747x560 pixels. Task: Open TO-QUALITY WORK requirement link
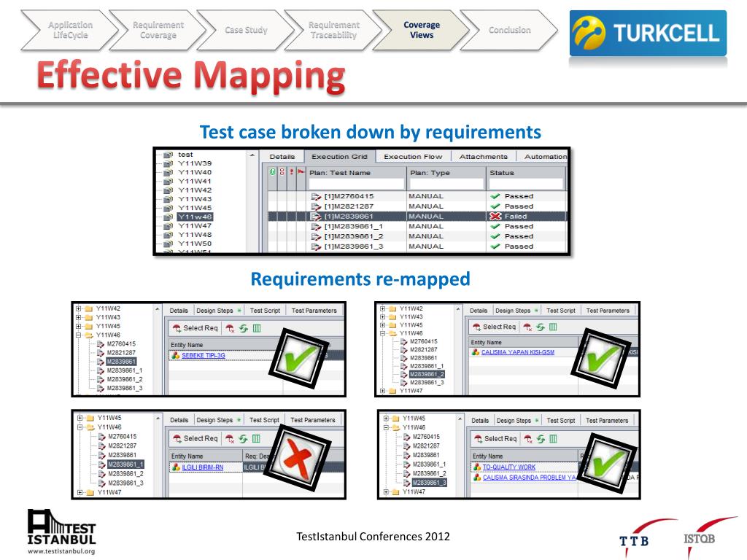(508, 467)
